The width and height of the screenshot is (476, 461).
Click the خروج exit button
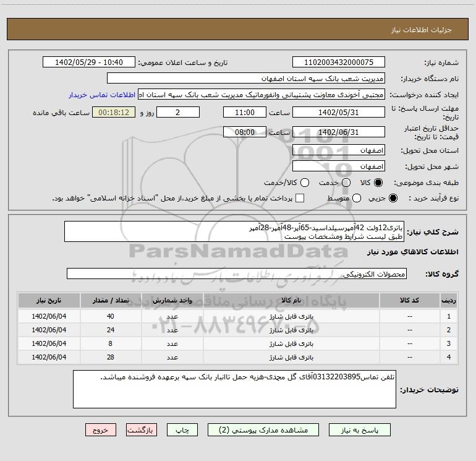tap(101, 429)
